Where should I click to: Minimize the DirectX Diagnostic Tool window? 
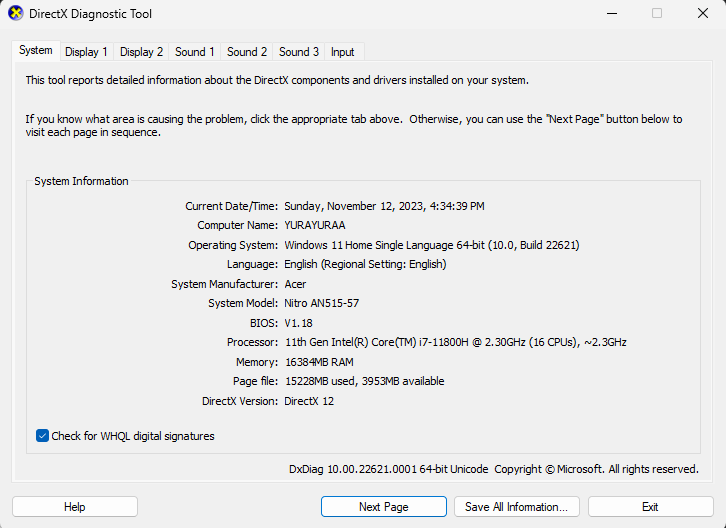(x=611, y=14)
